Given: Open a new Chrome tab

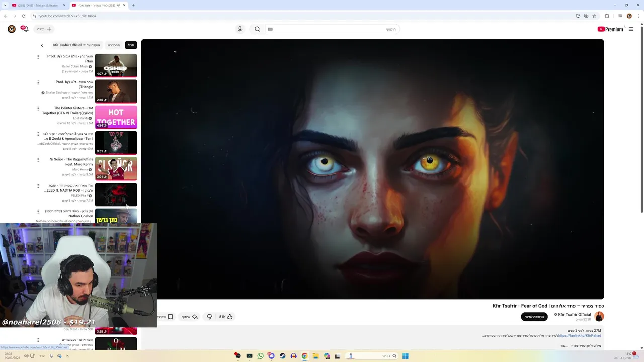Looking at the screenshot, I should [133, 5].
